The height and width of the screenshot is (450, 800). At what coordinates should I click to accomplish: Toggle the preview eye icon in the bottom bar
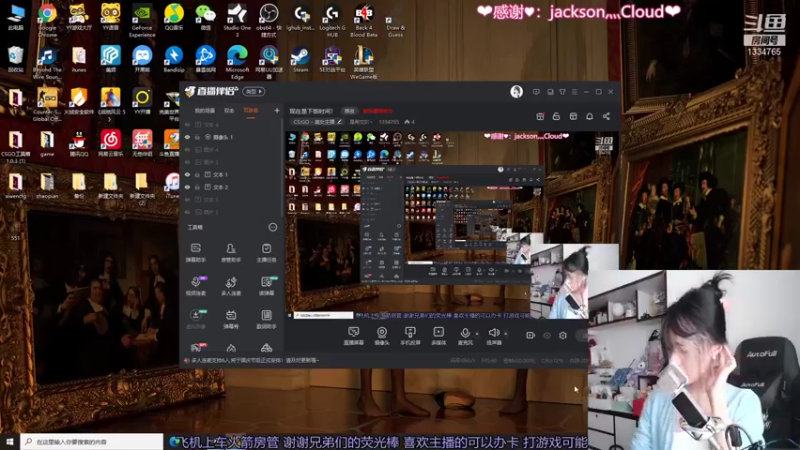click(547, 335)
